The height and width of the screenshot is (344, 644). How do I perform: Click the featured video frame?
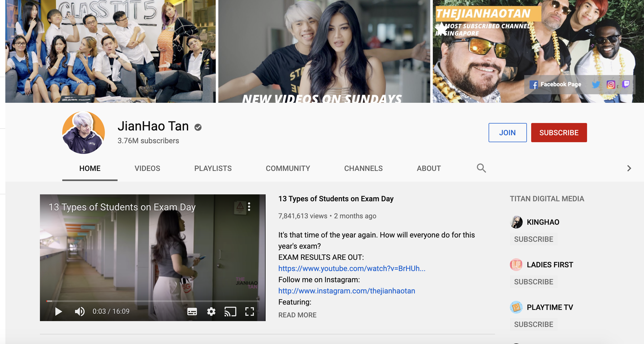point(153,258)
